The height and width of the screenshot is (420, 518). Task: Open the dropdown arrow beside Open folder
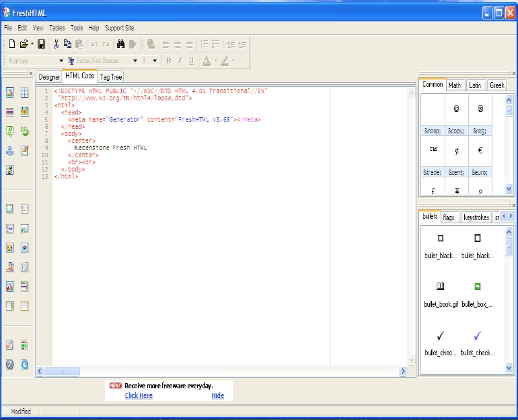[x=32, y=44]
